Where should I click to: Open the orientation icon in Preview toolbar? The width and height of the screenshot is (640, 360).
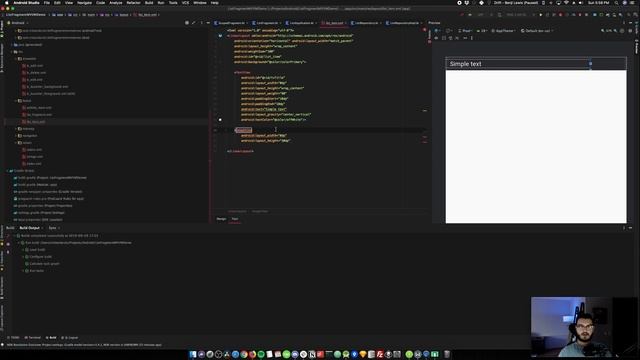[x=449, y=31]
